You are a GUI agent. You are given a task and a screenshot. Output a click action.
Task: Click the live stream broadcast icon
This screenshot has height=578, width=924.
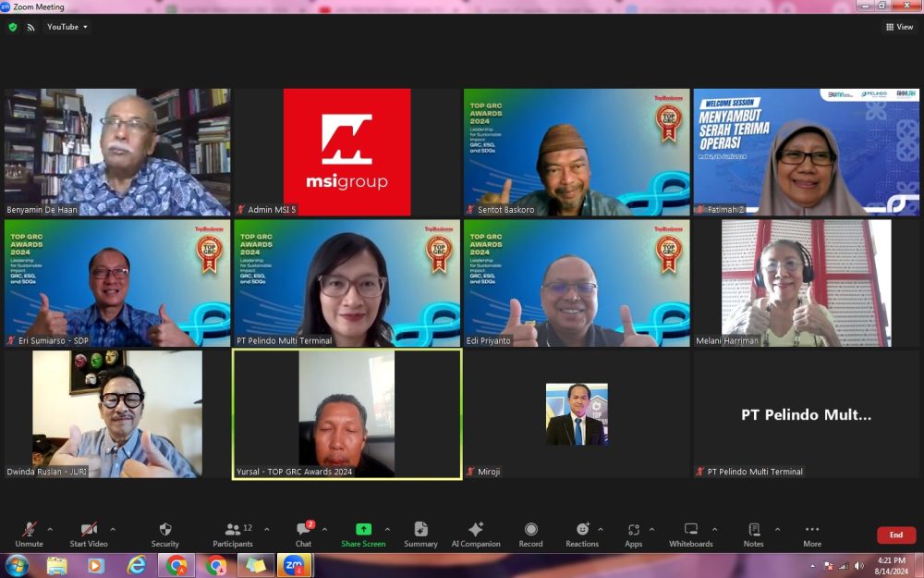coord(30,27)
